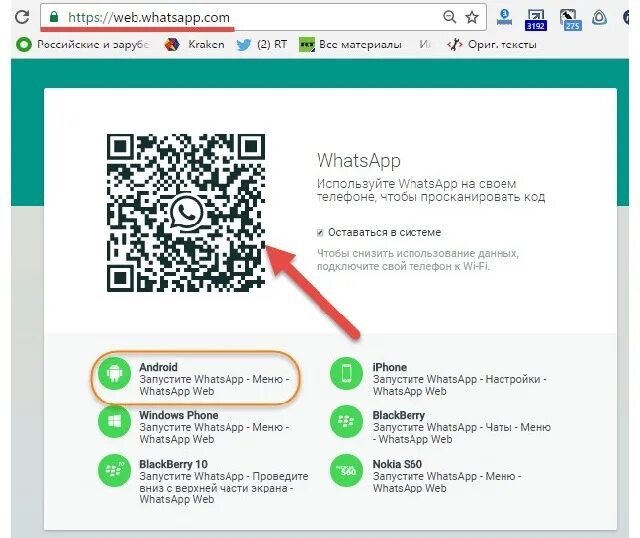This screenshot has height=538, width=640.
Task: Click the 'Windows Phone' heading text
Action: 179,415
